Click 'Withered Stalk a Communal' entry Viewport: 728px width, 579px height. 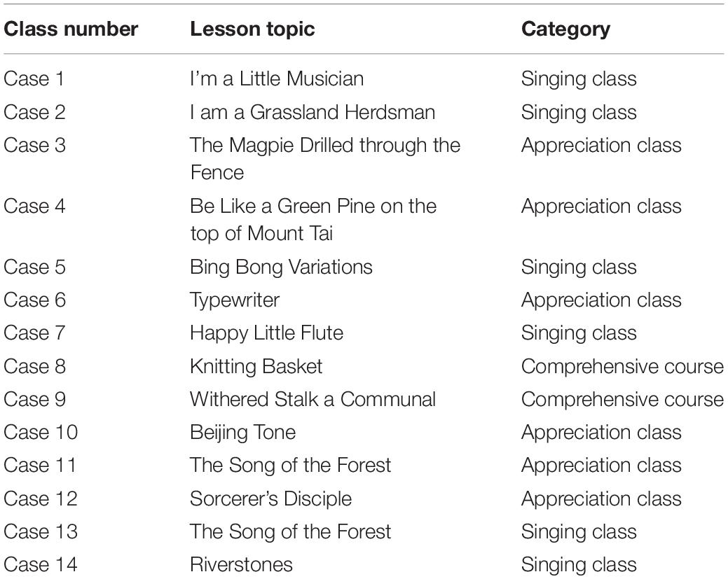[x=313, y=400]
